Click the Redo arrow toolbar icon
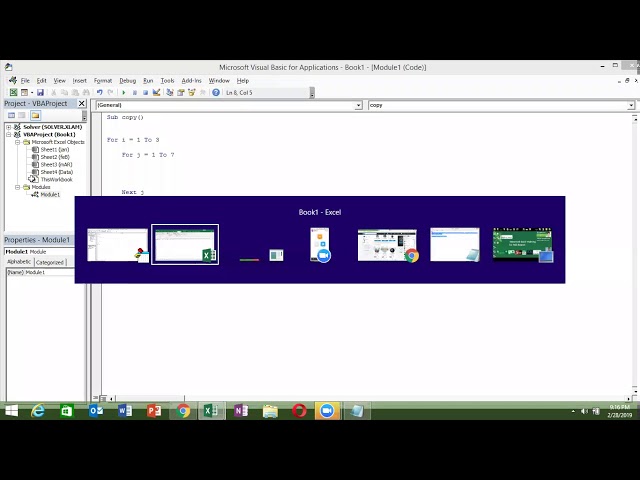Viewport: 640px width, 480px height. [110, 93]
